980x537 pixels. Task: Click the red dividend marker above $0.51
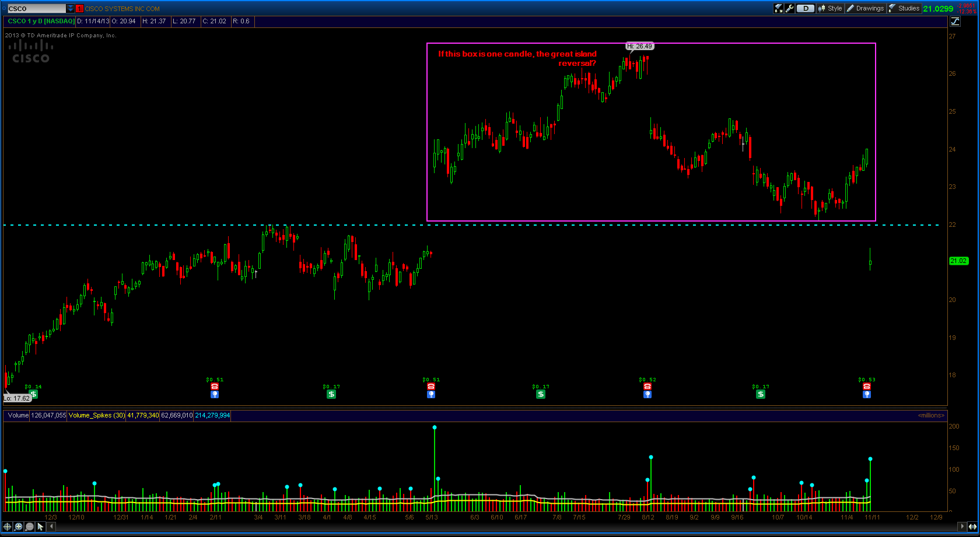click(215, 386)
